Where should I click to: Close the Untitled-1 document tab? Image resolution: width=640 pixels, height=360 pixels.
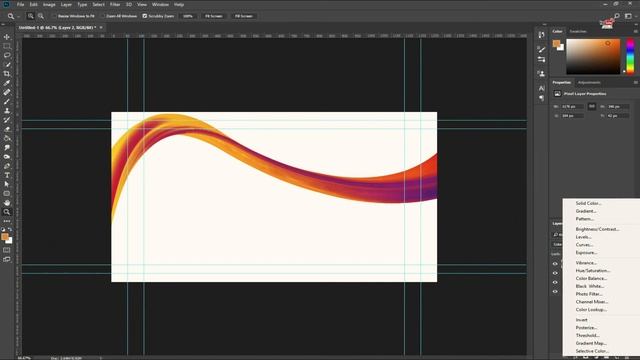pyautogui.click(x=101, y=27)
